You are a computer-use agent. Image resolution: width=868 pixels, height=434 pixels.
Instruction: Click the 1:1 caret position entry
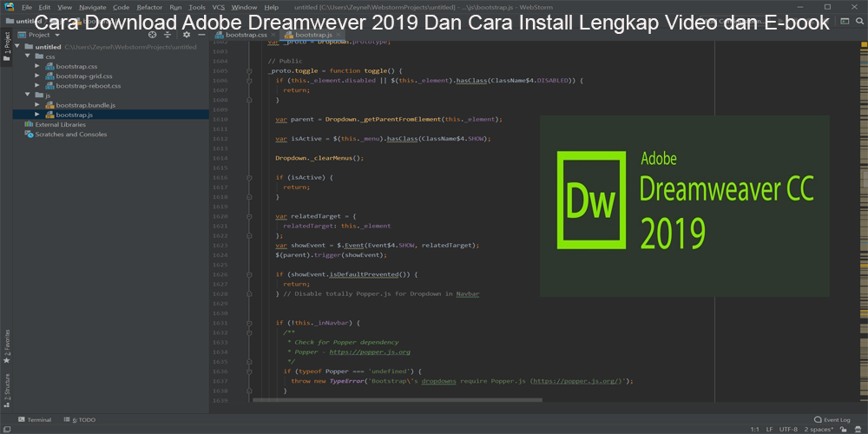[754, 430]
